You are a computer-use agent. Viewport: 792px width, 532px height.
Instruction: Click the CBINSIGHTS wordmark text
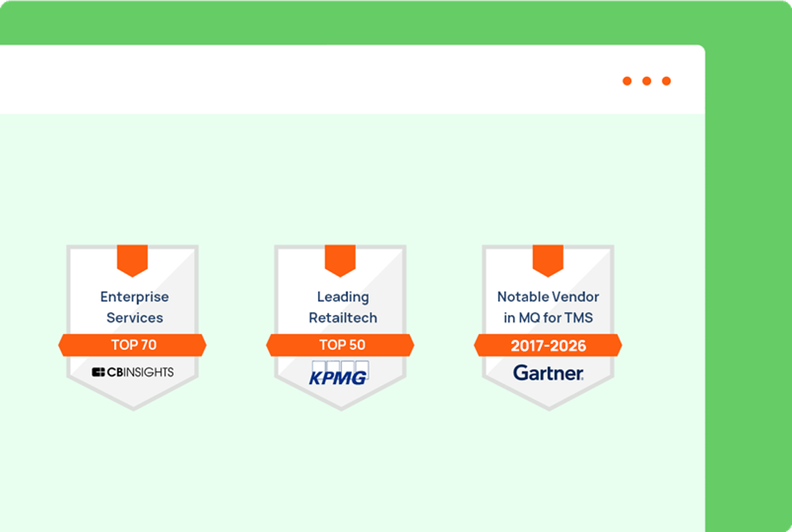click(x=140, y=372)
